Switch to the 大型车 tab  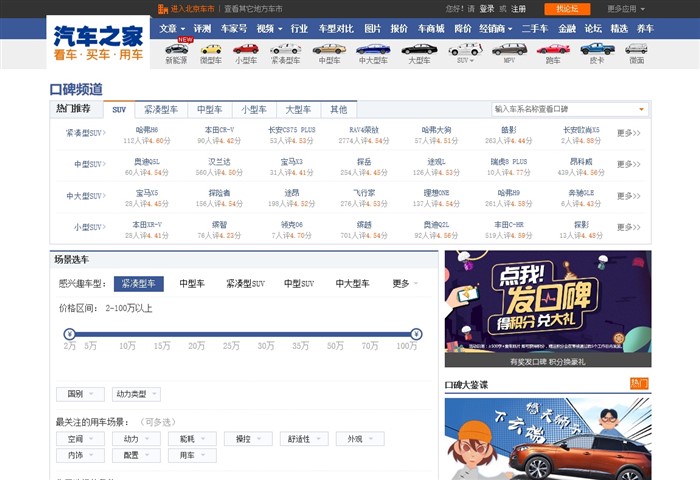click(298, 109)
